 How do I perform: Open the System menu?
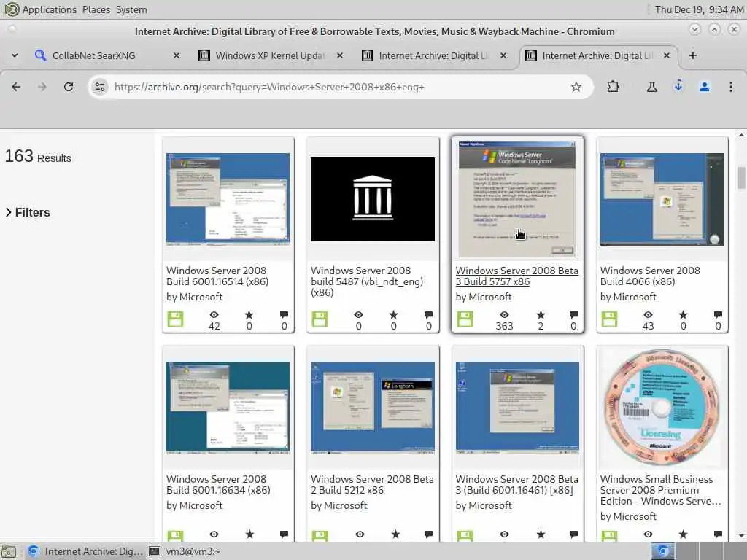[131, 9]
